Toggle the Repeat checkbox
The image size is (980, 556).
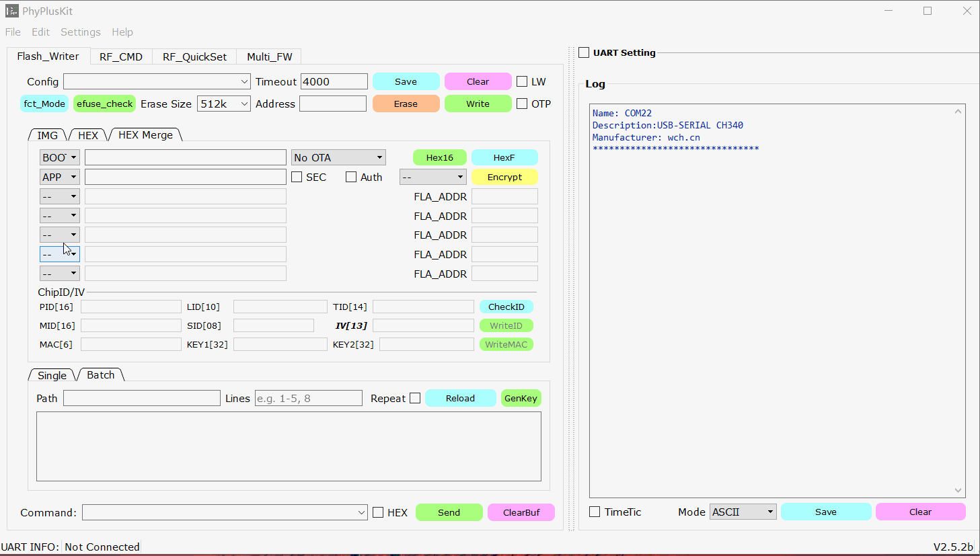pos(415,398)
